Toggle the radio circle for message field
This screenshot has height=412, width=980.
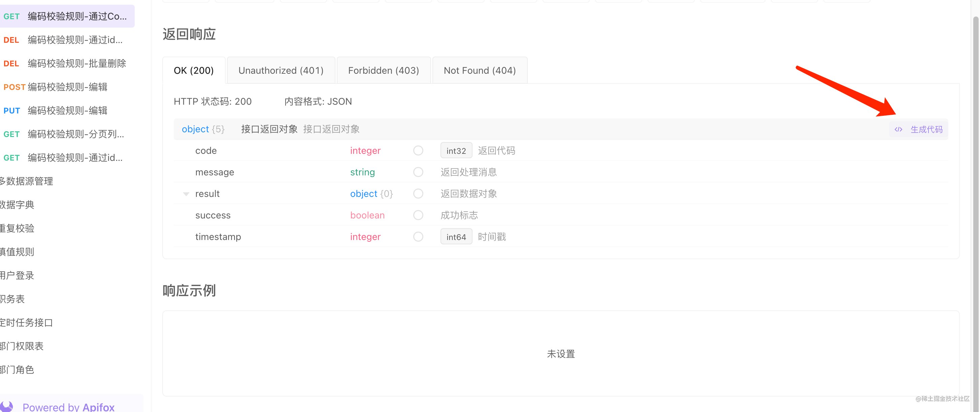click(418, 172)
